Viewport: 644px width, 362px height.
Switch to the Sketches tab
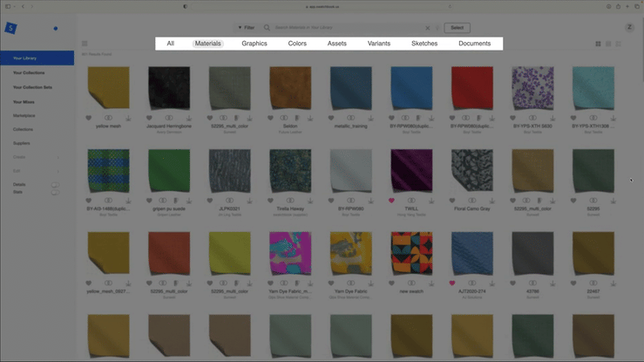(424, 44)
